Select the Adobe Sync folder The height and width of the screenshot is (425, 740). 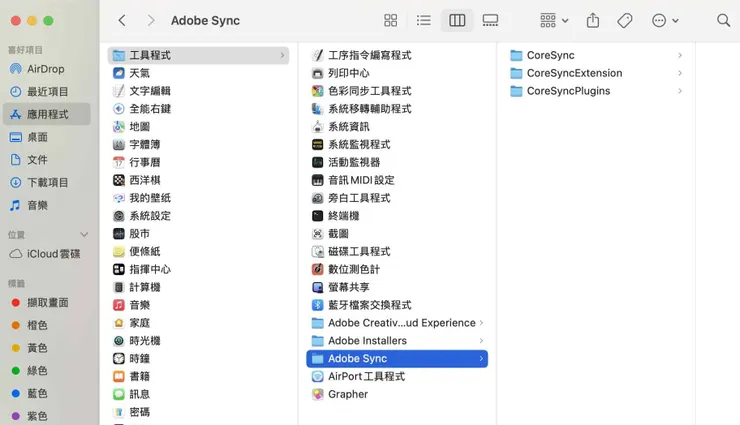pos(397,358)
